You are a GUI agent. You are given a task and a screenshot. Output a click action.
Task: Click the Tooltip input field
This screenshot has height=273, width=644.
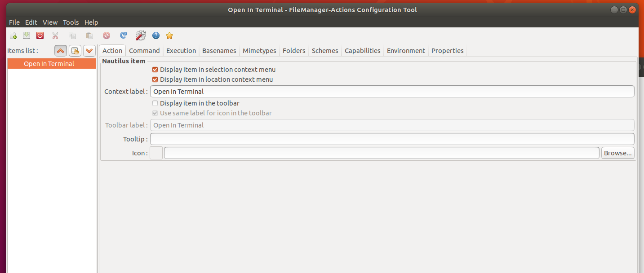pos(392,139)
